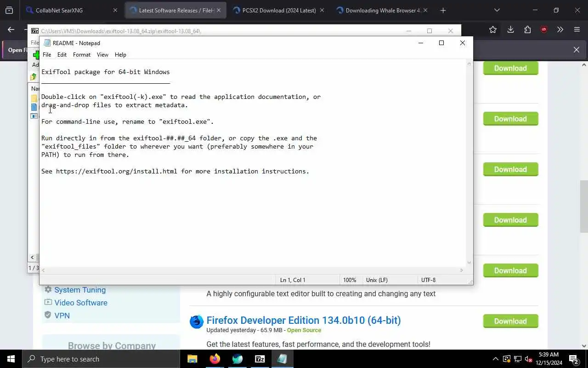The height and width of the screenshot is (368, 588).
Task: Click Unix (LF) in status bar
Action: pyautogui.click(x=377, y=280)
